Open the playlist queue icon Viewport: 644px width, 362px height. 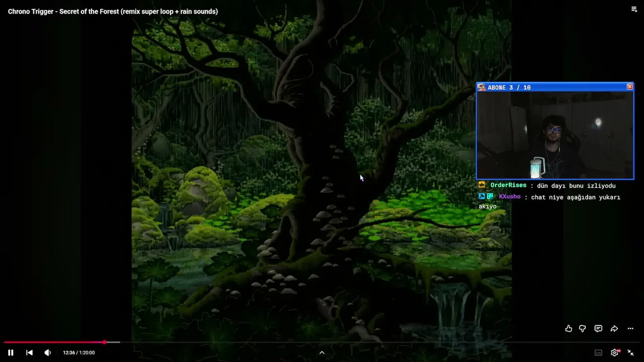tap(634, 9)
